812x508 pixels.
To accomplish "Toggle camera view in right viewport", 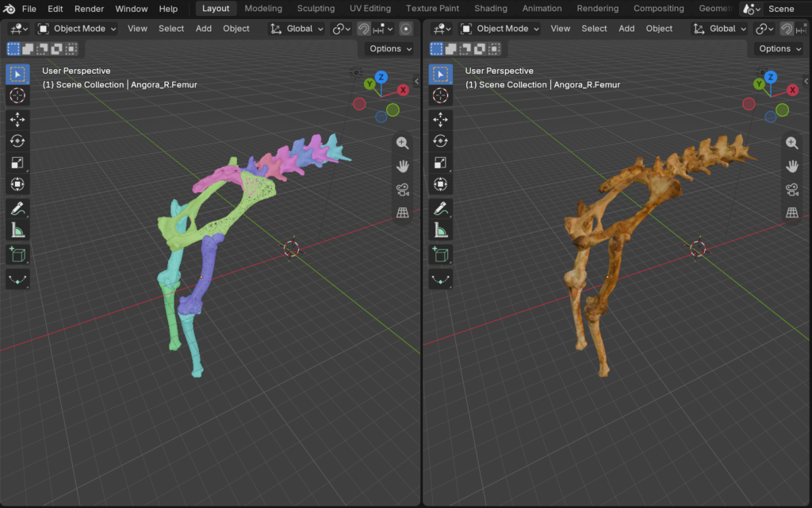I will [x=792, y=189].
